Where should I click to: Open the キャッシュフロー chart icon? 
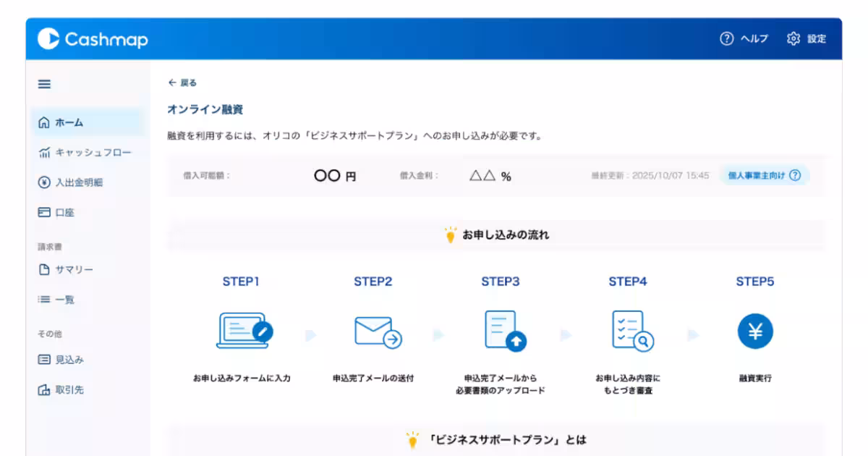(43, 152)
